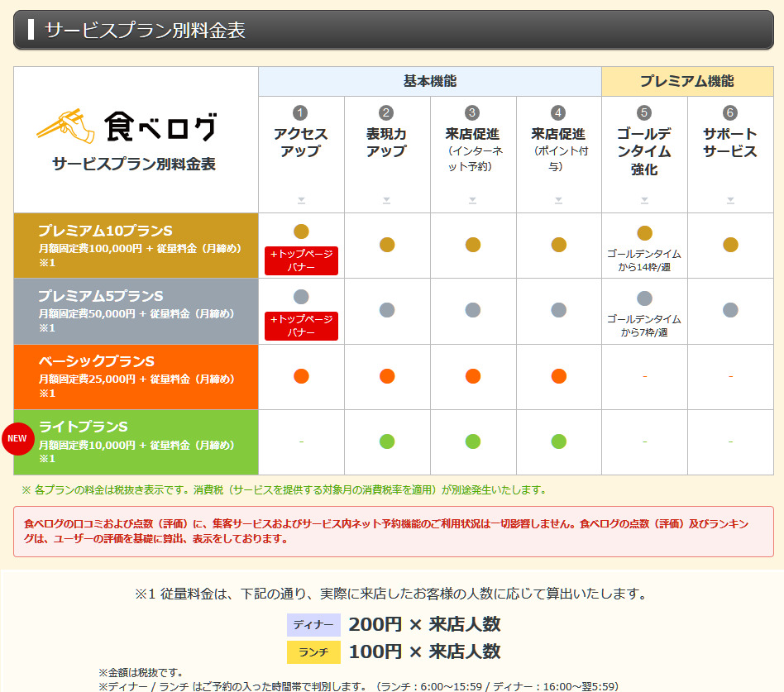Click green dot for ライトプランS ポイント付与 column
The height and width of the screenshot is (692, 784).
[559, 441]
